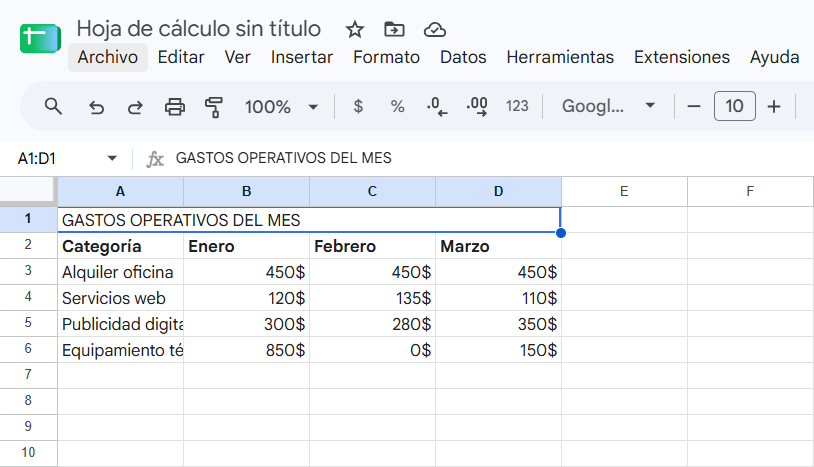Open the Editar menu

pyautogui.click(x=181, y=57)
